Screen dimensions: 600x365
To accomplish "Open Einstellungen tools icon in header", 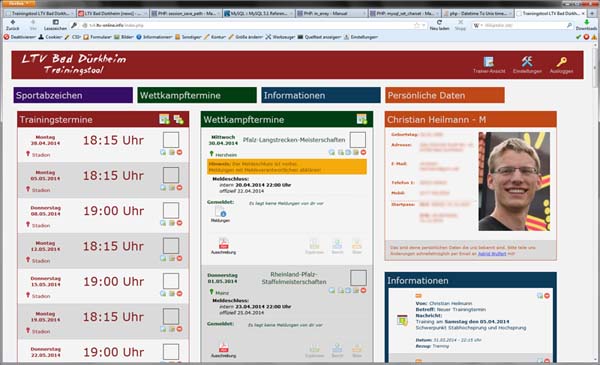I will (x=527, y=61).
